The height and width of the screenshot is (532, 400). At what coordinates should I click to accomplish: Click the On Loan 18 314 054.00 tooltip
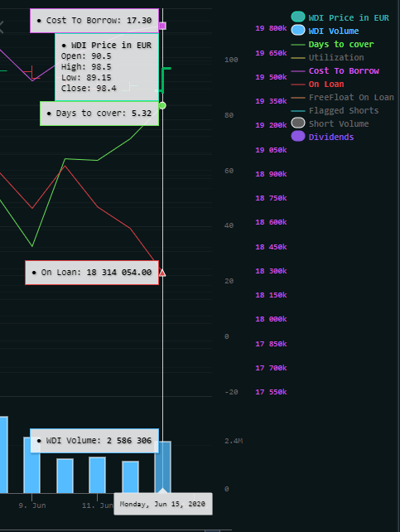[92, 273]
